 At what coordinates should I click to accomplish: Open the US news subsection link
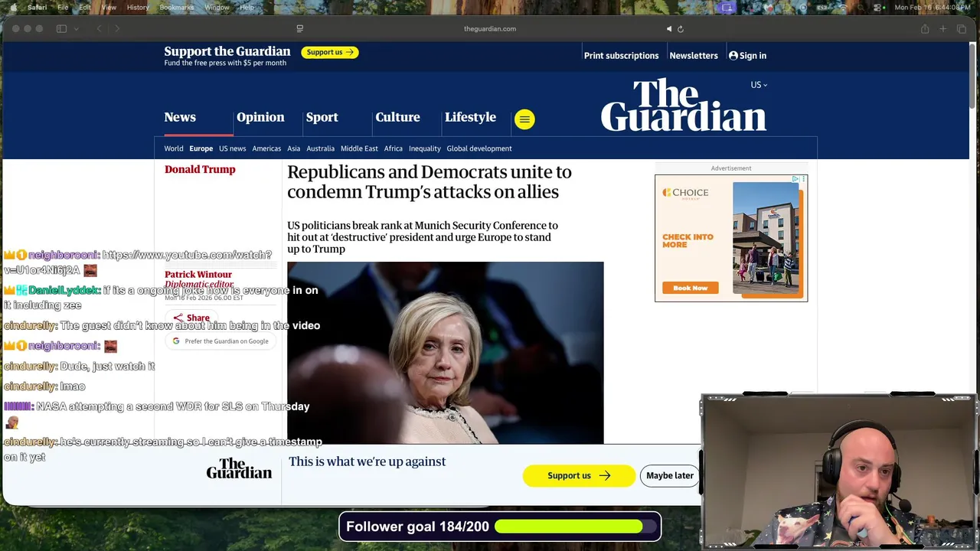pos(232,148)
